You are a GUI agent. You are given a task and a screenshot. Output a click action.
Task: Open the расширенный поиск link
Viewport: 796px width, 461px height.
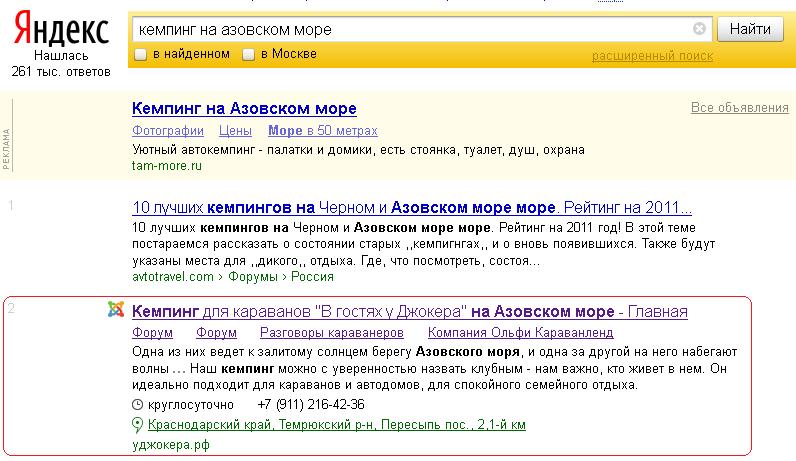click(652, 56)
